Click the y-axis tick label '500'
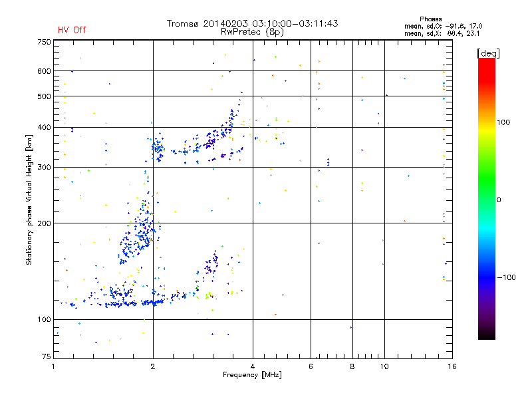 click(x=44, y=96)
